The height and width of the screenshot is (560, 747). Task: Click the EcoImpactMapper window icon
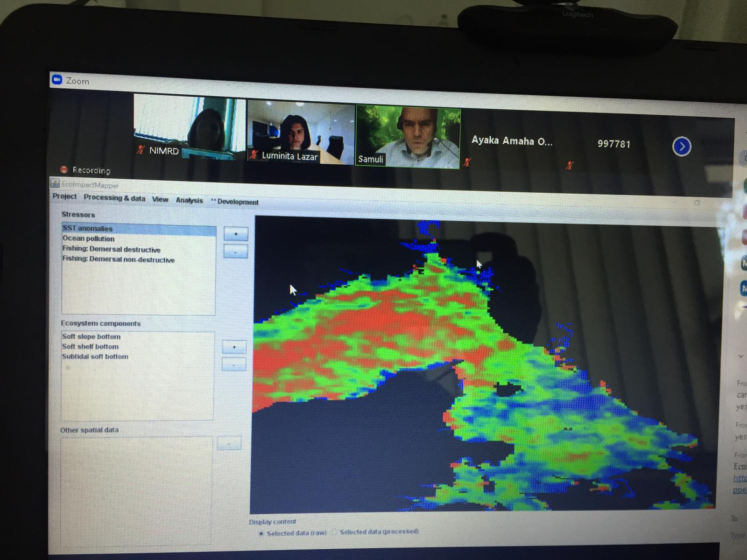[55, 183]
